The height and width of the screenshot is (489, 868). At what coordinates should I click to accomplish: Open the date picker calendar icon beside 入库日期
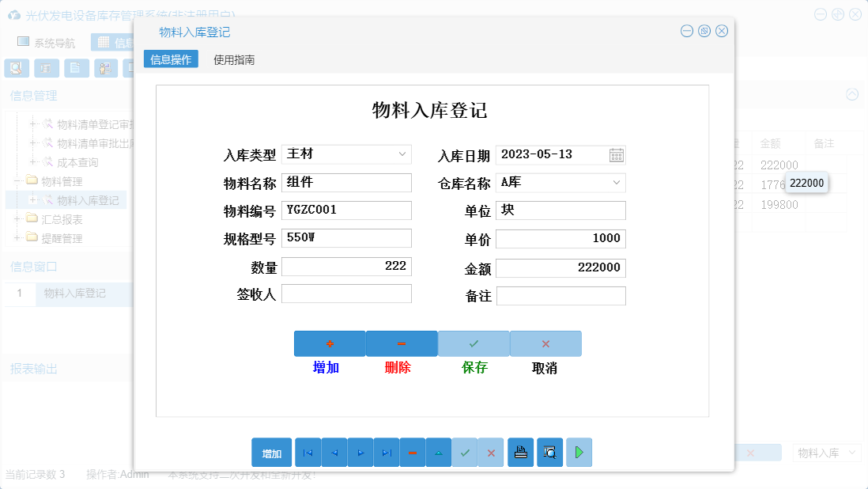(x=617, y=154)
